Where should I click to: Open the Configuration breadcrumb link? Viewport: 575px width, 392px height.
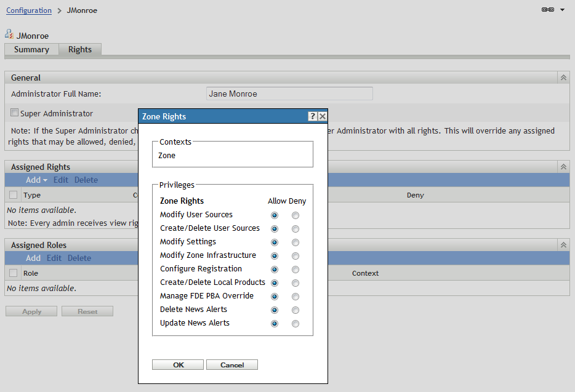point(29,10)
